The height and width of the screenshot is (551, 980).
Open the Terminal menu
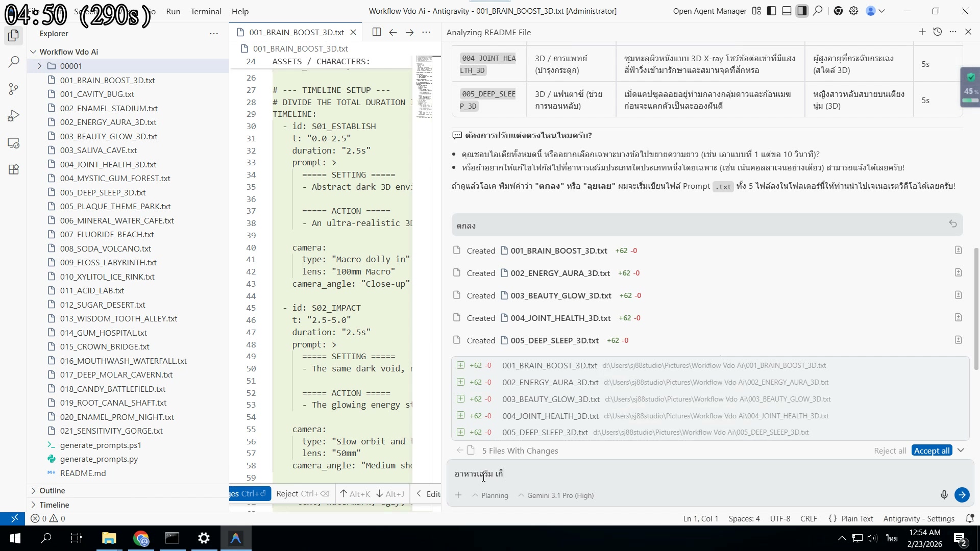(x=206, y=11)
